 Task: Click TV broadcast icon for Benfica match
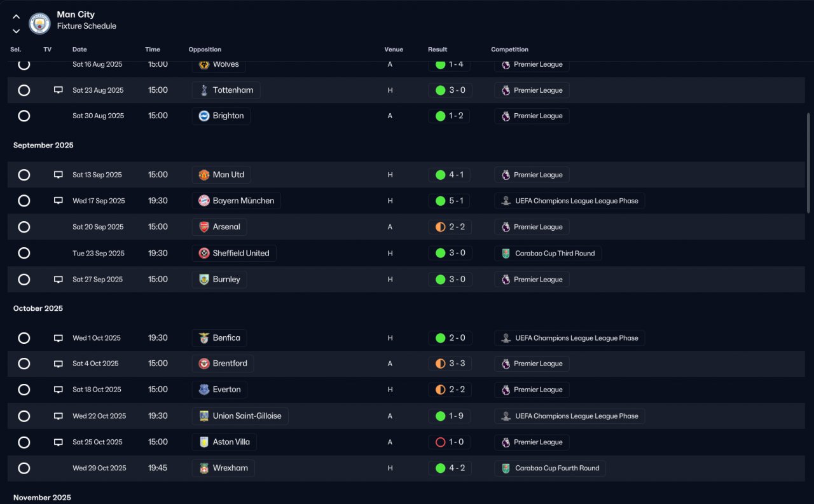(59, 338)
